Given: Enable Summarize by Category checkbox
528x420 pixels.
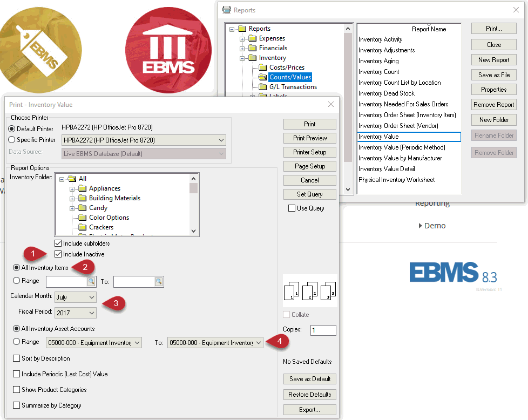Looking at the screenshot, I should (16, 405).
